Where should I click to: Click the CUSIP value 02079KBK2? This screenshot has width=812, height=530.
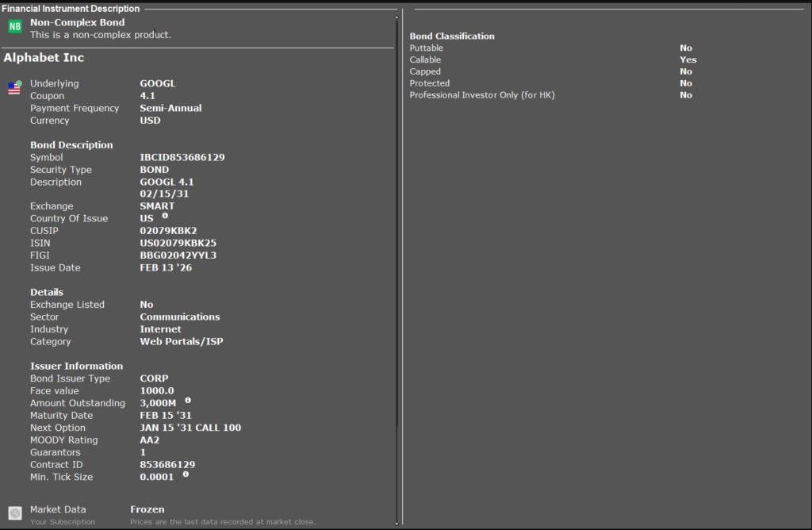tap(168, 231)
